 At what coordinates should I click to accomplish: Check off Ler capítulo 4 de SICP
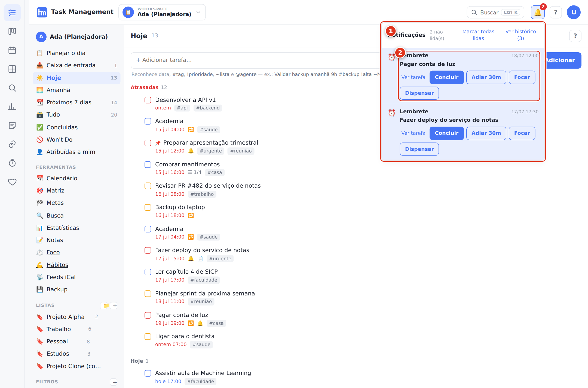148,272
